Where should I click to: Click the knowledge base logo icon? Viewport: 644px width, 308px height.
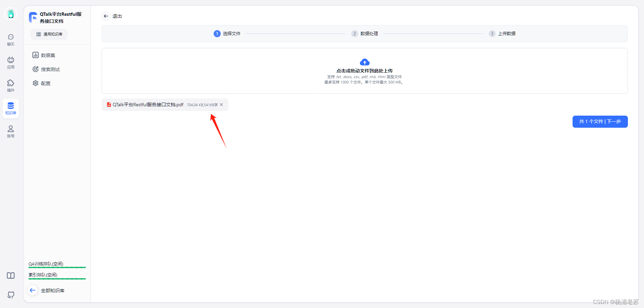[33, 17]
